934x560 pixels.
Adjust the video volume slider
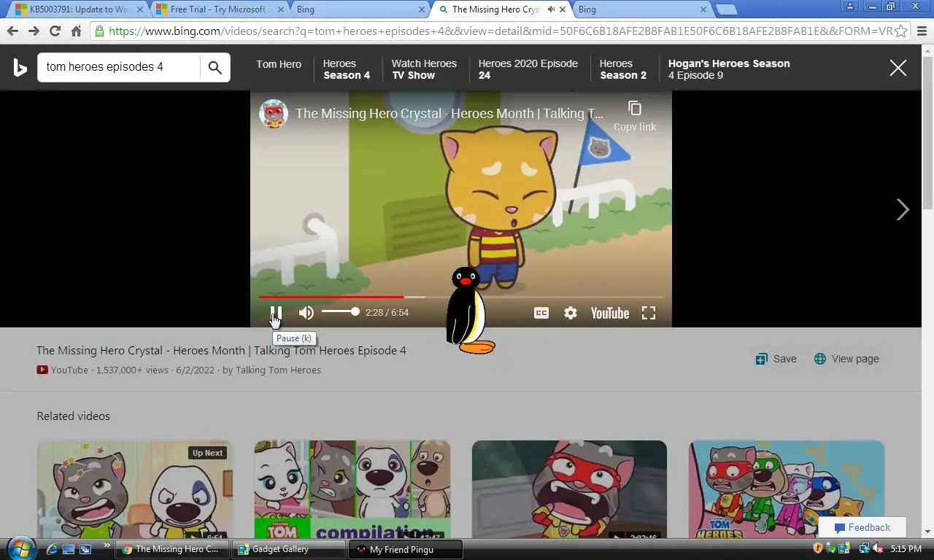[340, 312]
